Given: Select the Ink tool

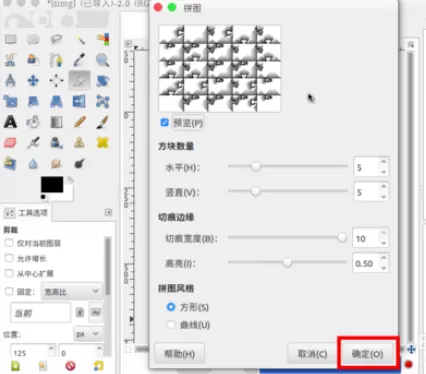Looking at the screenshot, I should click(56, 143).
